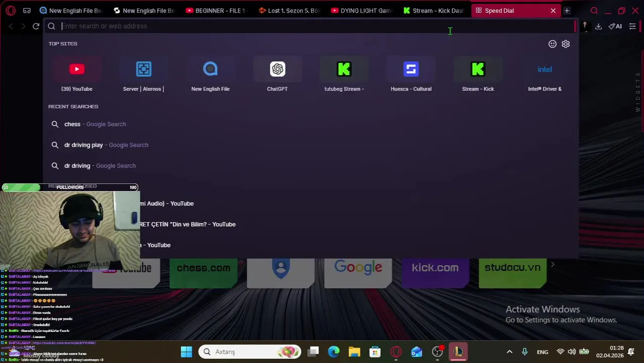Close the Speed Dial tab
This screenshot has width=644, height=363.
pos(553,11)
